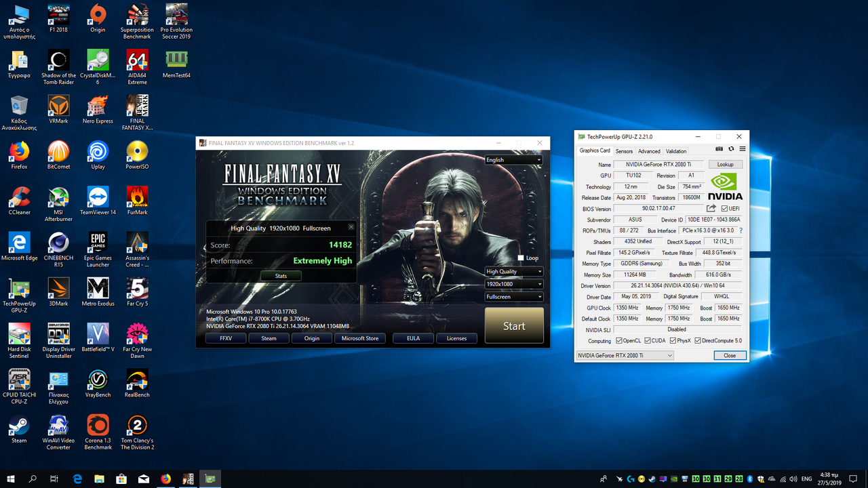
Task: Click the FFXV link button
Action: (226, 338)
